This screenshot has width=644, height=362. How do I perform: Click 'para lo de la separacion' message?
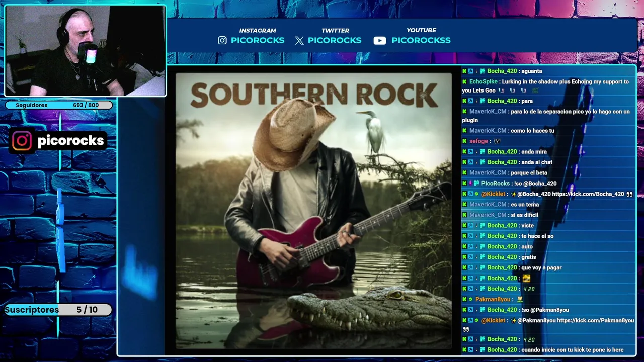pos(545,116)
